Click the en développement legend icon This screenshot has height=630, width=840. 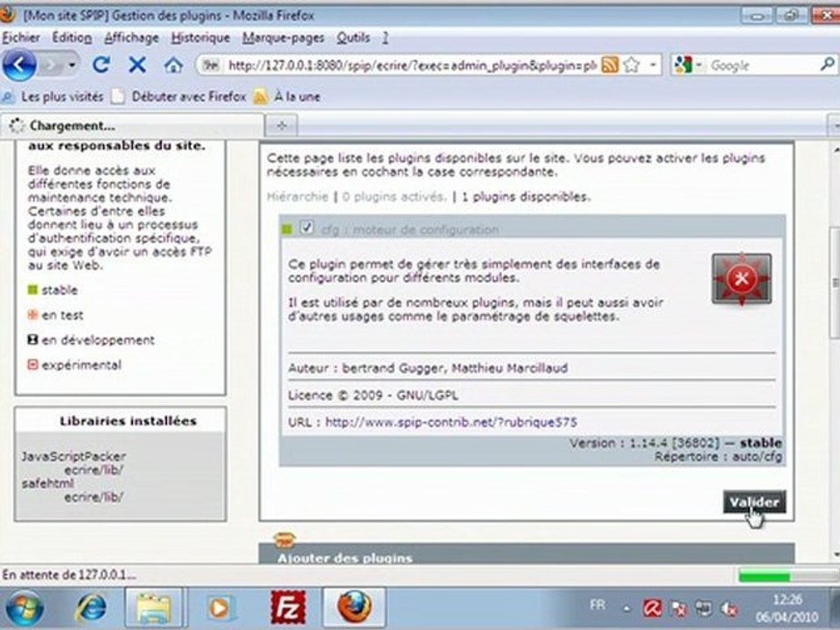pyautogui.click(x=32, y=339)
